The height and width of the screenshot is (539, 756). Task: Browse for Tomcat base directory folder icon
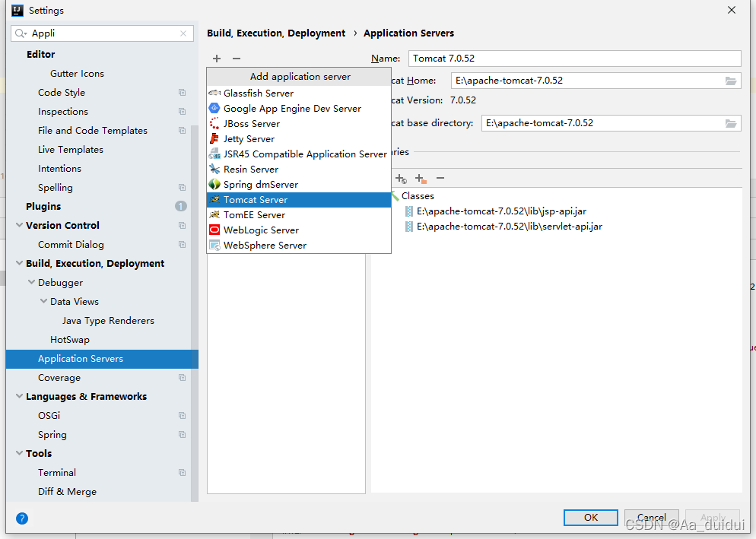click(731, 123)
